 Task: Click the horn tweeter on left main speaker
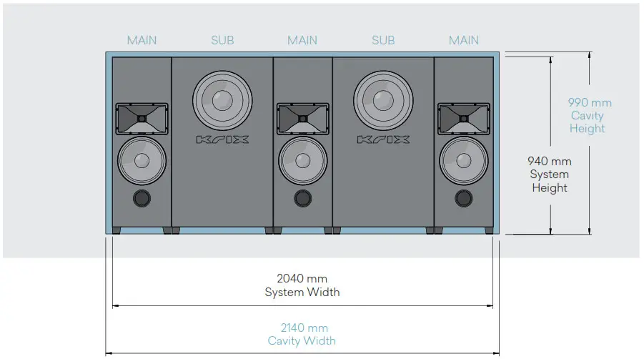(x=142, y=119)
